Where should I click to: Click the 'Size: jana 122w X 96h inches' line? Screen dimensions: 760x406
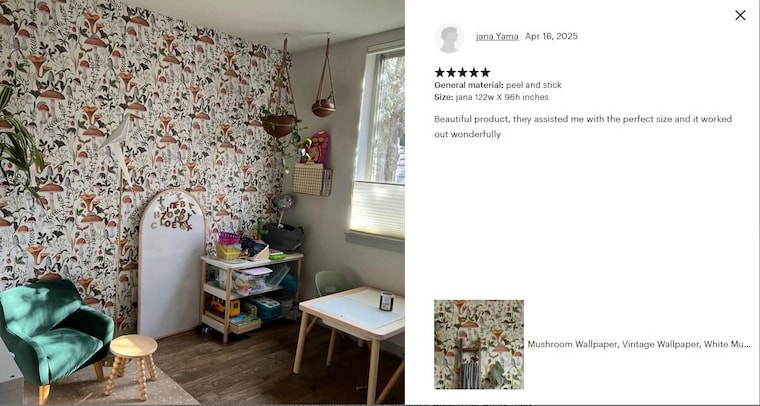491,97
